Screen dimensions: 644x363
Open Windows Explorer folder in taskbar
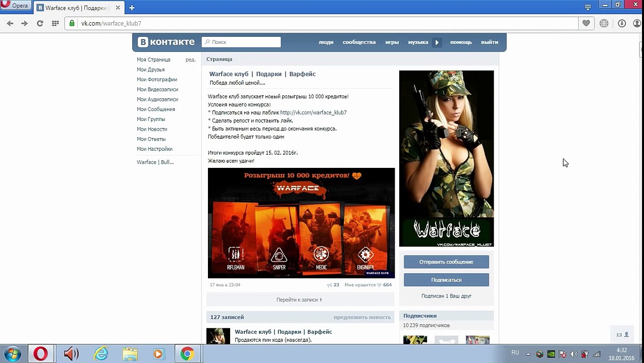130,354
